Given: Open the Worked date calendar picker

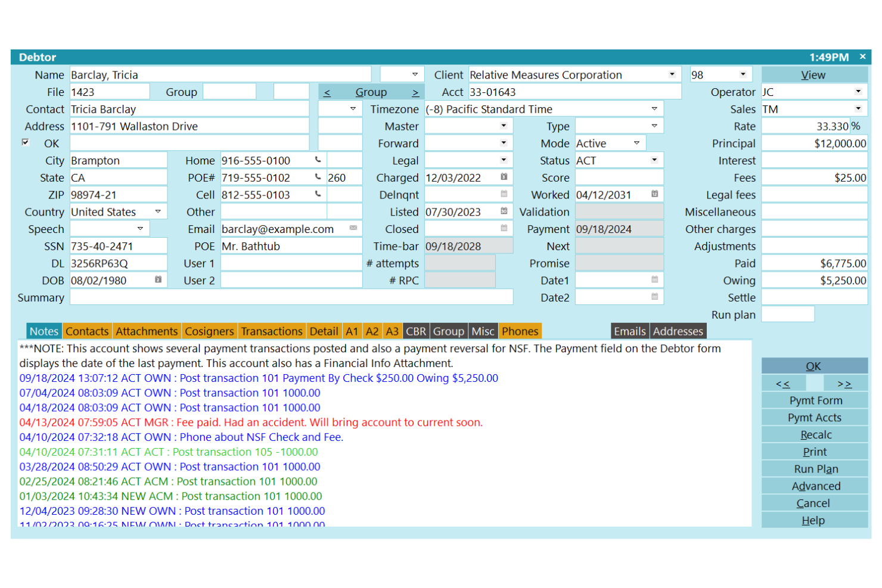Looking at the screenshot, I should (654, 194).
